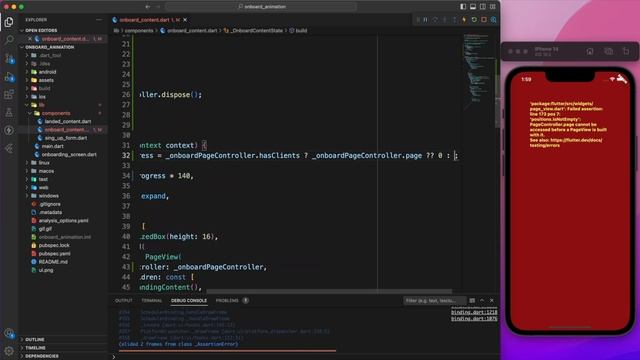
Task: Click the debug Step Into arrow
Action: coord(445,20)
